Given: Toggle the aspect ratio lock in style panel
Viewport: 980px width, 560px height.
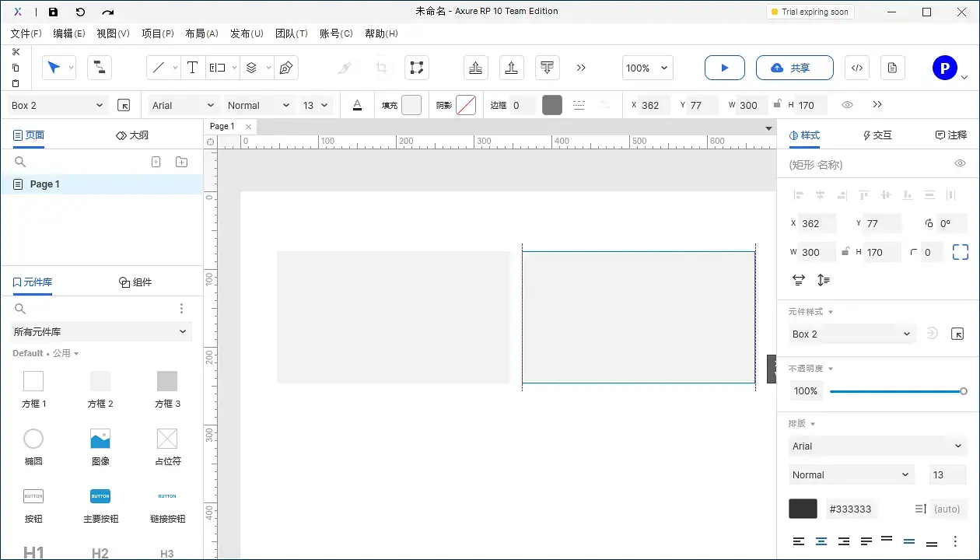Looking at the screenshot, I should pos(845,252).
